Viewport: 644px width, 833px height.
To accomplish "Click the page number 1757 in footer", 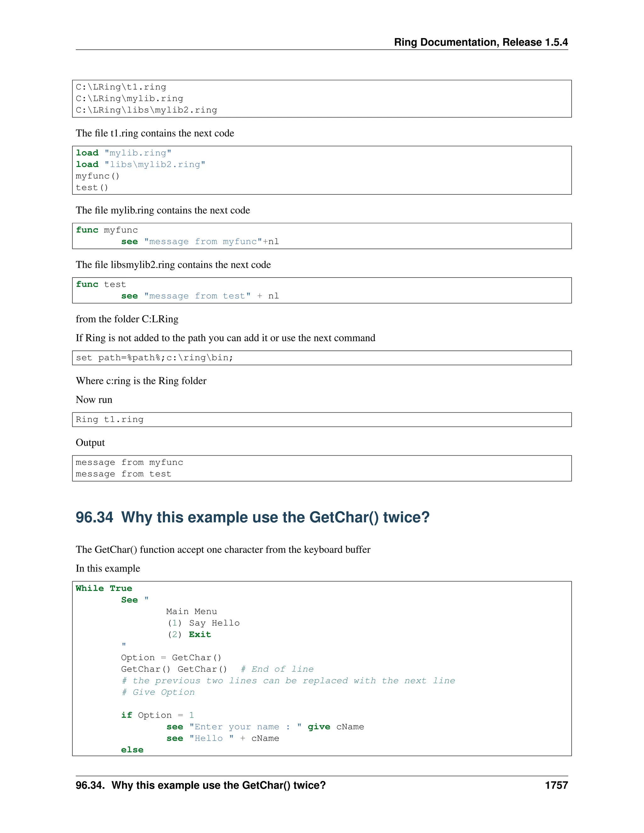I will tap(556, 785).
